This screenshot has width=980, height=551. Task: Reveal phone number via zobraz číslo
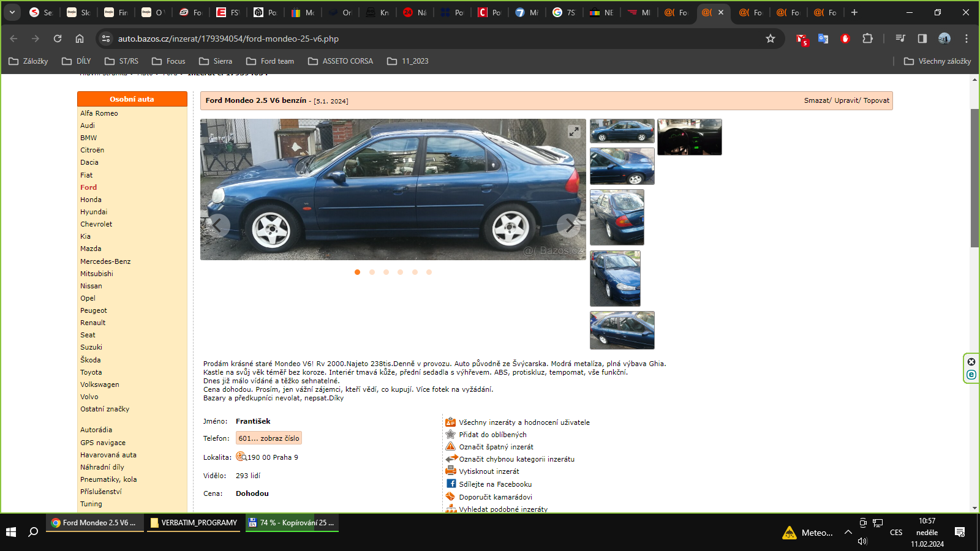tap(269, 438)
